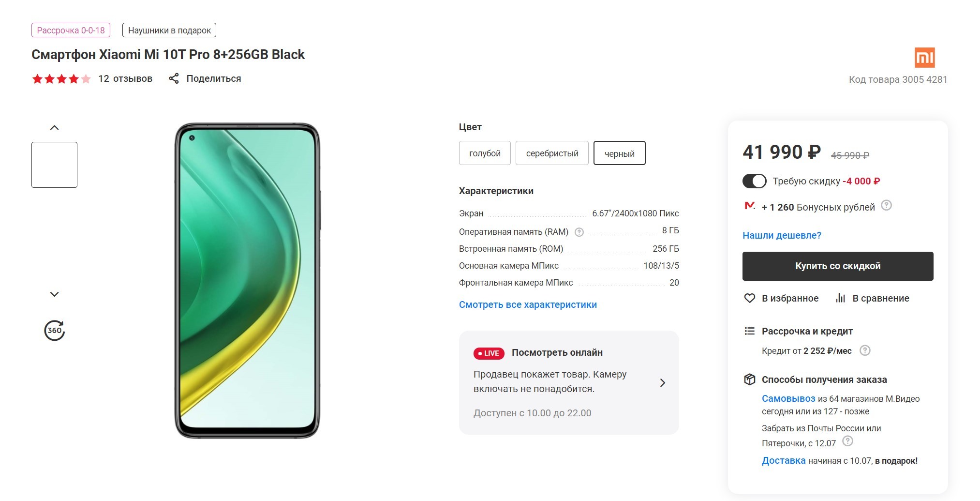Expand the live online viewing arrow
980x501 pixels.
click(663, 383)
